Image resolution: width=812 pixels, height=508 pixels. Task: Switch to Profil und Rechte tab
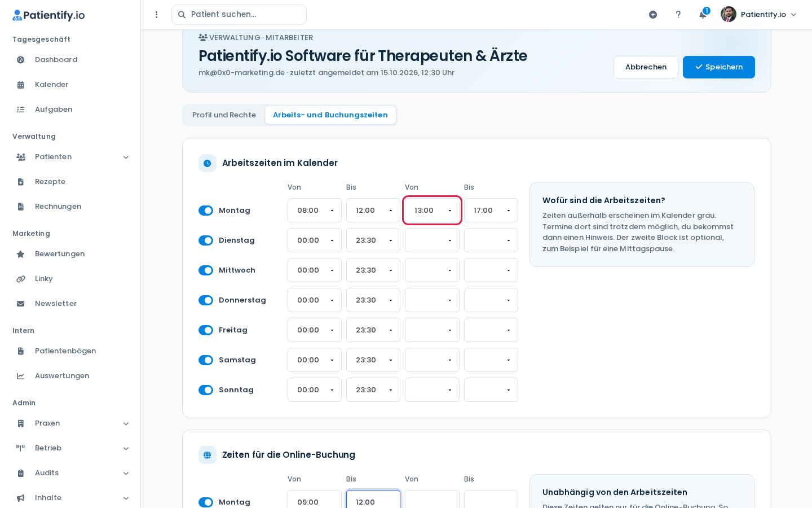tap(224, 115)
